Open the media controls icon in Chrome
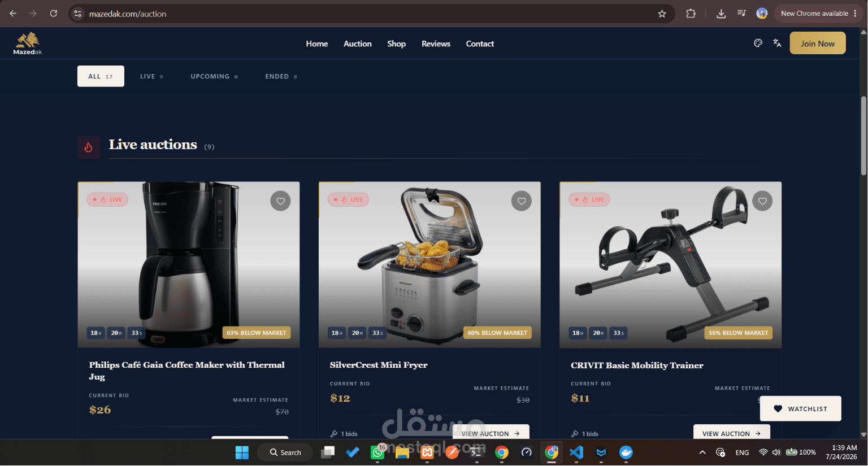868x466 pixels. coord(741,14)
